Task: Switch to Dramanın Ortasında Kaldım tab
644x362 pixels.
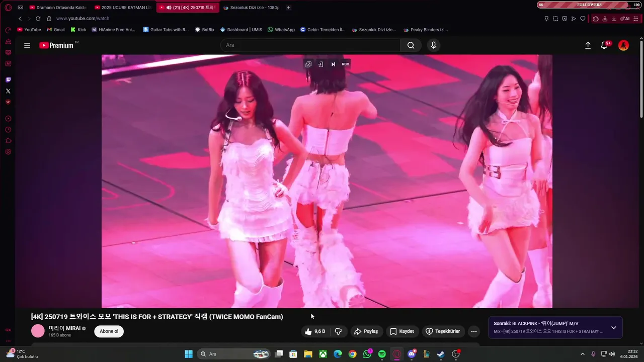Action: [58, 8]
